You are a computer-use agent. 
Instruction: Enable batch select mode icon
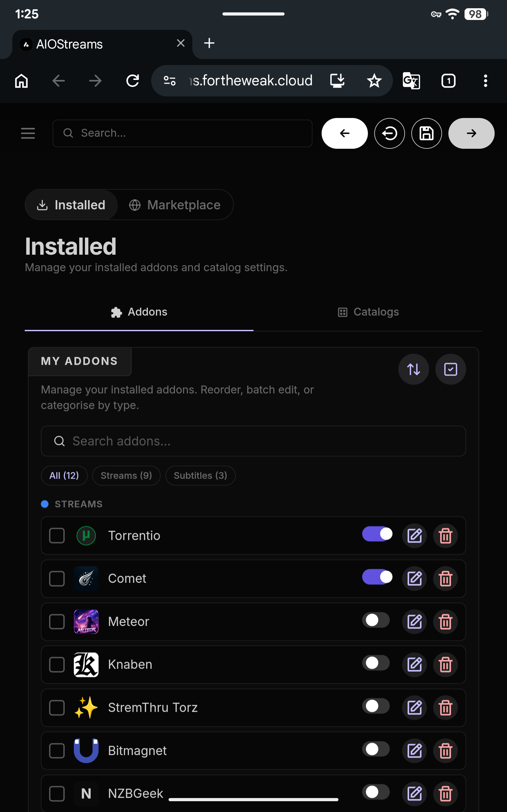(x=450, y=369)
